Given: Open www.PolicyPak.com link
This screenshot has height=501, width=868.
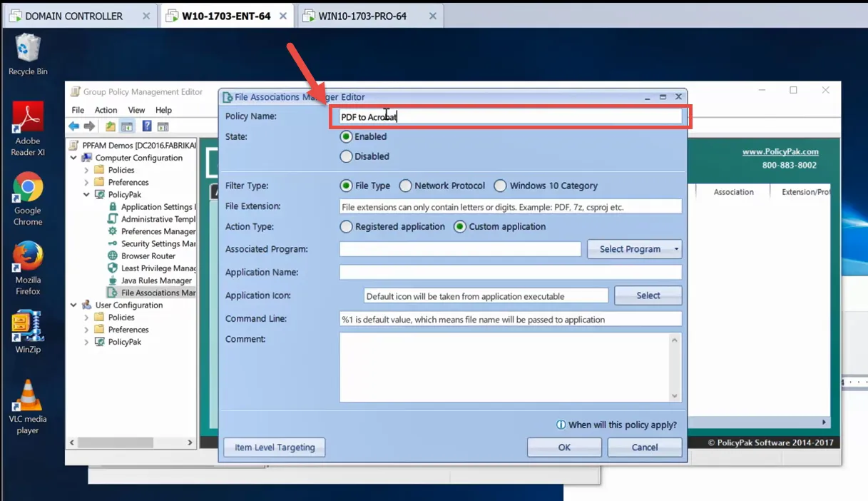Looking at the screenshot, I should coord(780,151).
